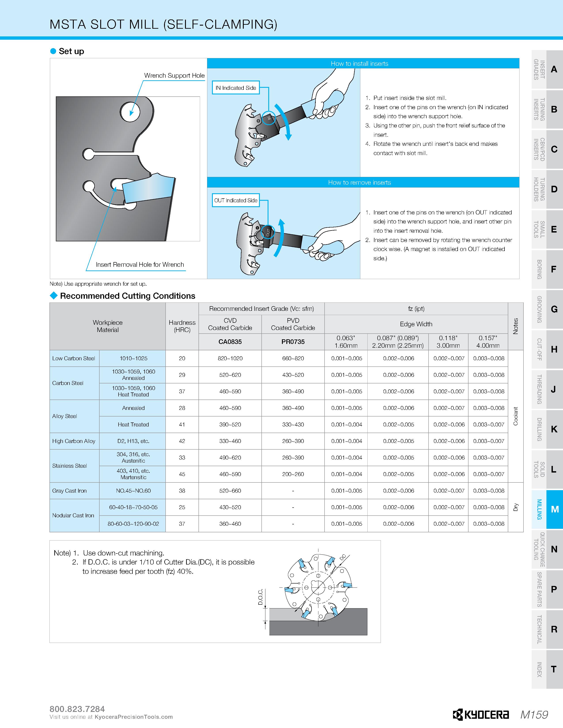Click the "200~260" PVD speed cell
The height and width of the screenshot is (728, 563).
293,474
